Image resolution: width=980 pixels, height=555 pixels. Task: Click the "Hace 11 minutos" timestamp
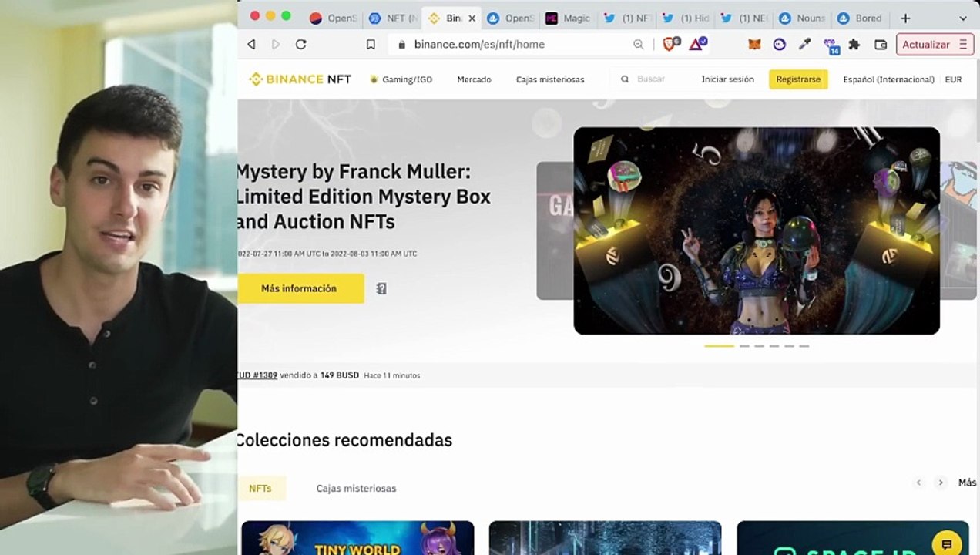(392, 375)
